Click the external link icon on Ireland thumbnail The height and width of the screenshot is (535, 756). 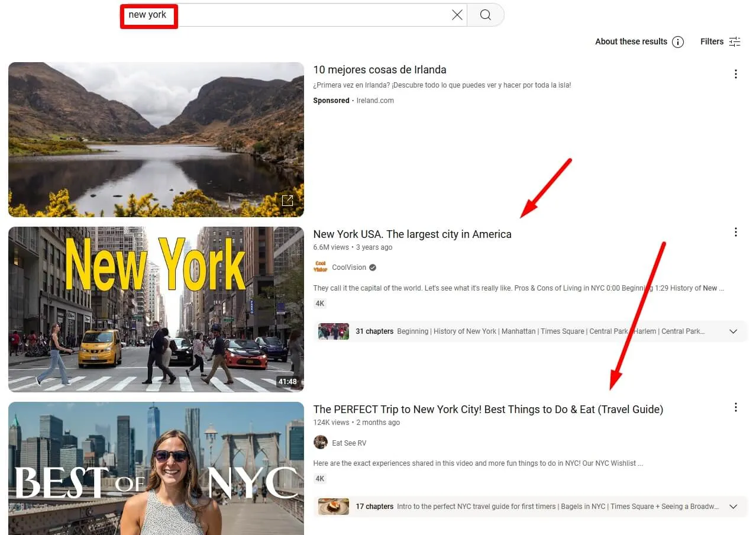click(287, 201)
